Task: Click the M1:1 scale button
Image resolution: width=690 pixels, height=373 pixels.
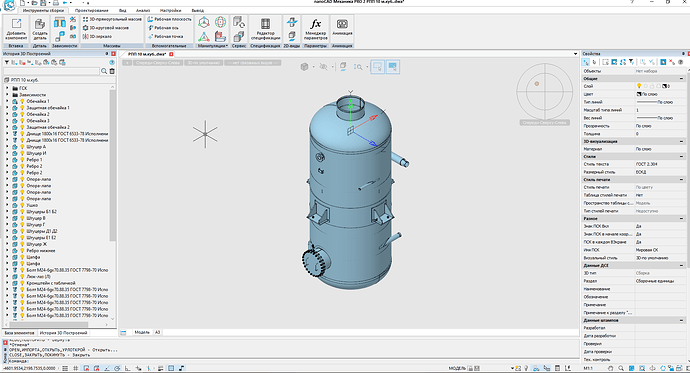Action: [588, 368]
